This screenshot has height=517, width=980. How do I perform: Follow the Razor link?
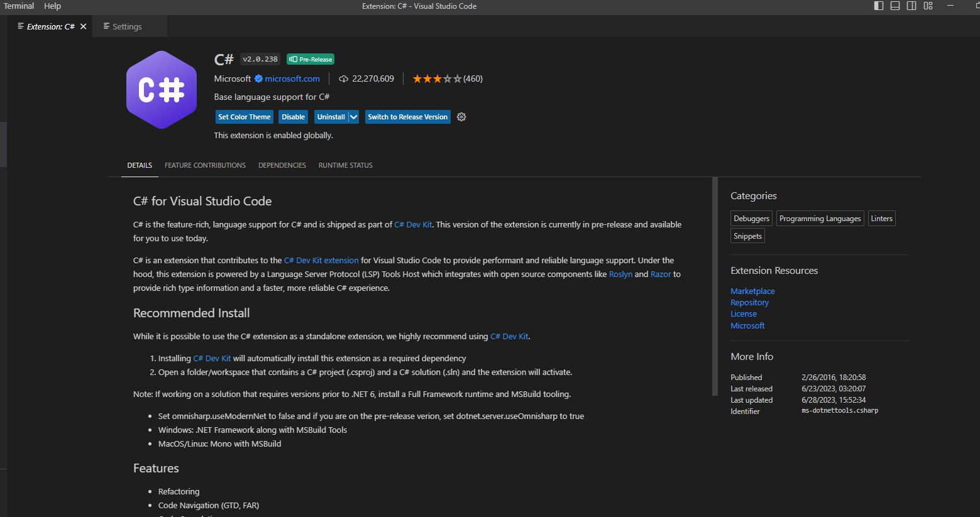(x=661, y=274)
